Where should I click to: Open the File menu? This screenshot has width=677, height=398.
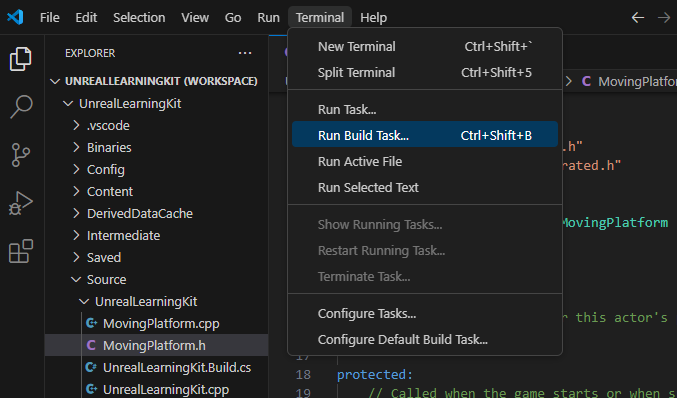coord(50,18)
